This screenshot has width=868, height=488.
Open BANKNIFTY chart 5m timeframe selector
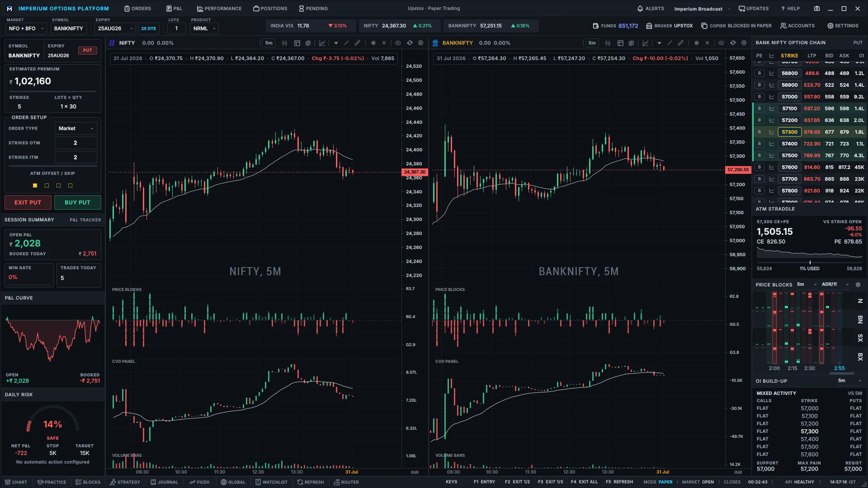[x=592, y=43]
